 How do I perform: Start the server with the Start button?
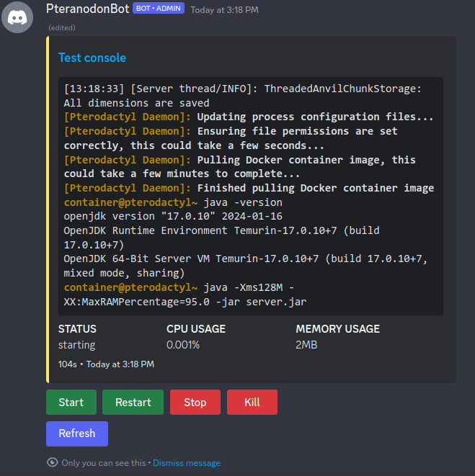[x=71, y=402]
